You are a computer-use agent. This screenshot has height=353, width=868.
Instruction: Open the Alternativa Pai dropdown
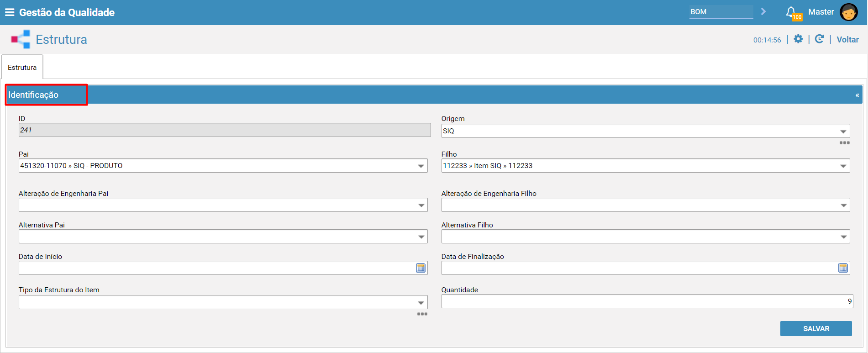tap(223, 237)
